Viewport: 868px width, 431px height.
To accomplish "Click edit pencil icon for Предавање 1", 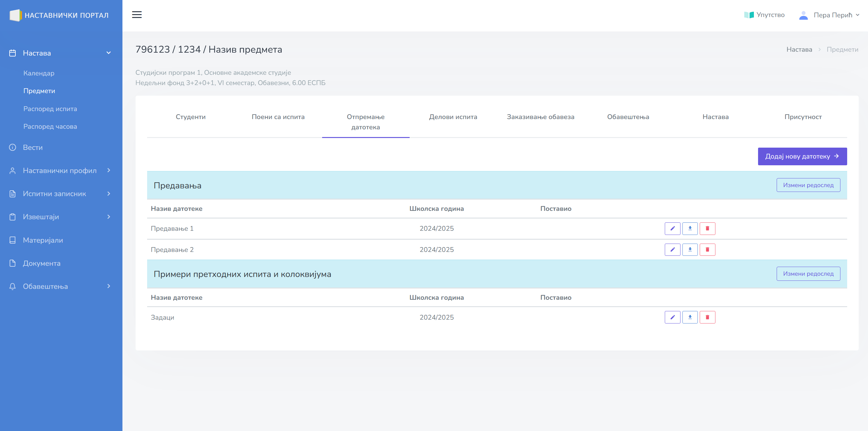I will (672, 228).
